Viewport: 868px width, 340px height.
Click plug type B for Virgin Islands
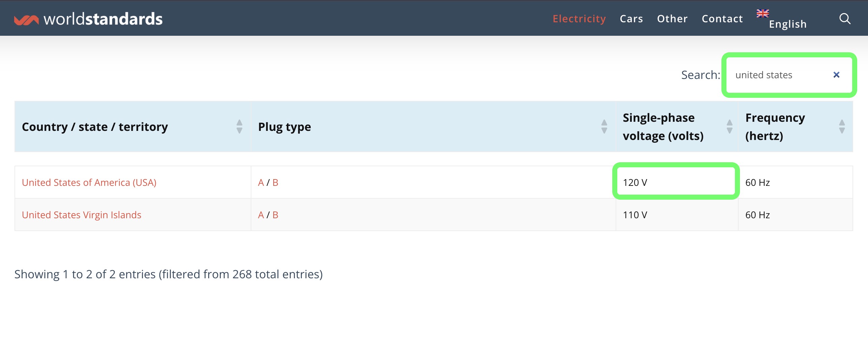[x=275, y=215]
